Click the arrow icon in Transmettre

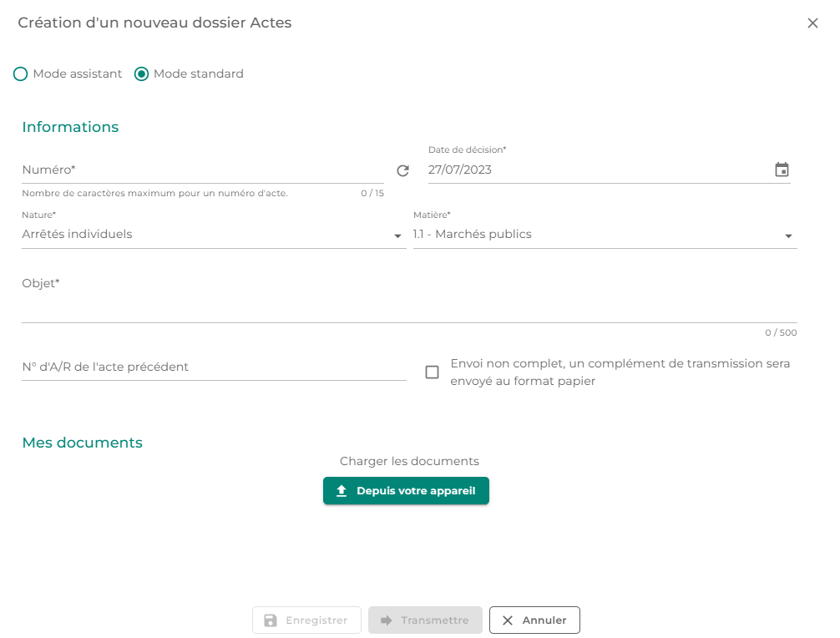(386, 620)
